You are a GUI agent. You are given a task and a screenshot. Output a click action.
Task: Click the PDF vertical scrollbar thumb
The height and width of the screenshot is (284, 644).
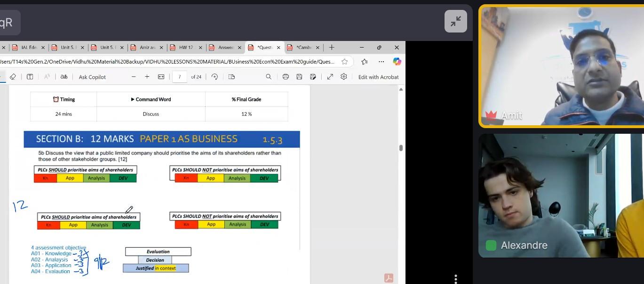[401, 148]
